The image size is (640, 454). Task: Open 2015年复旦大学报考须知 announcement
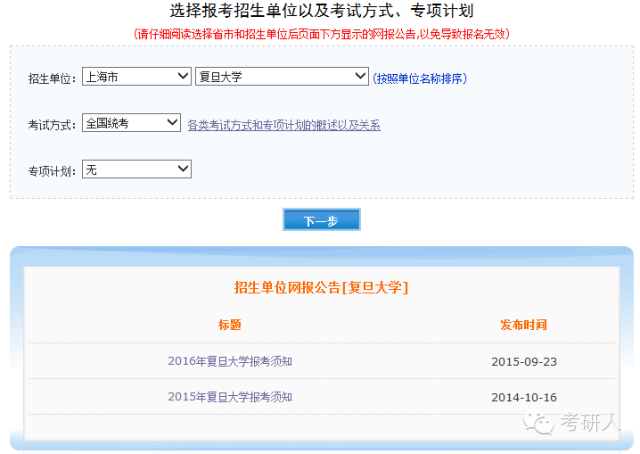click(x=230, y=397)
